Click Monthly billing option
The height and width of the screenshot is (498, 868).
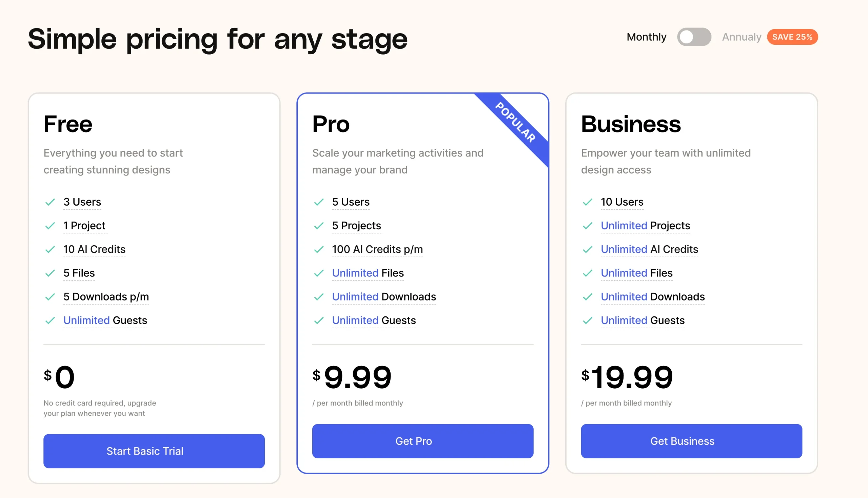(x=646, y=37)
